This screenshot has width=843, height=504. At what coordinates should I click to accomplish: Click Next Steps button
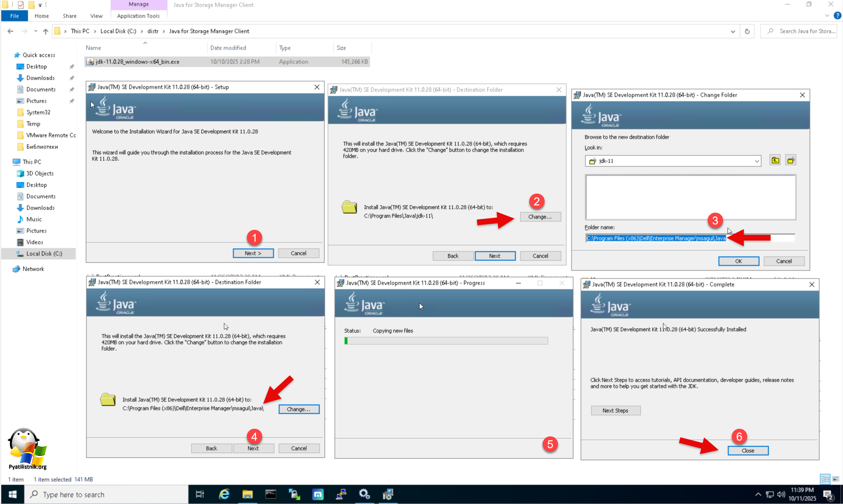tap(615, 410)
